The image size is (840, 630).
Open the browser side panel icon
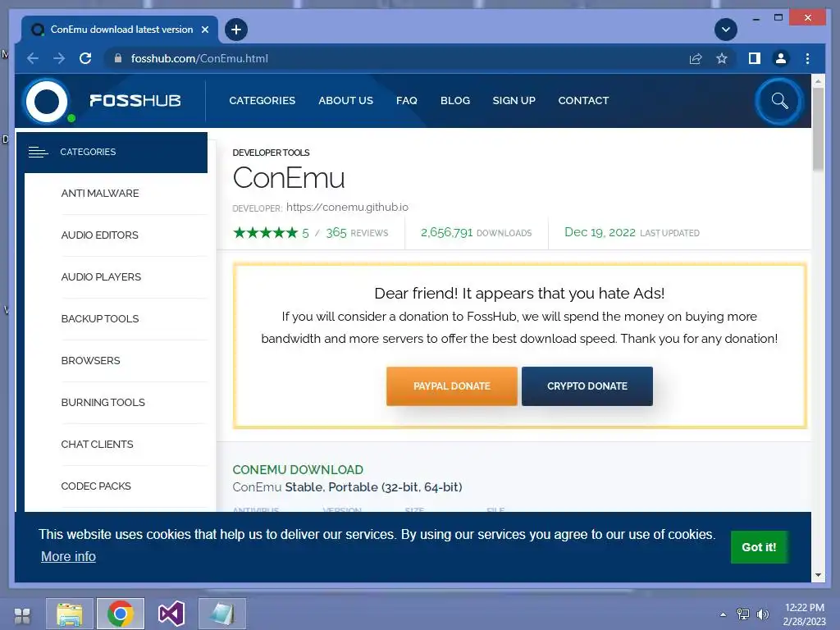click(x=755, y=58)
